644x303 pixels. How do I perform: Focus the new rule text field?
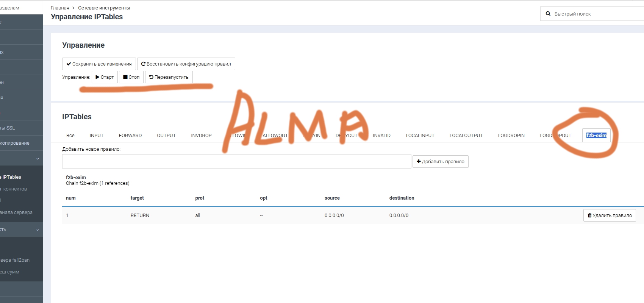coord(236,161)
